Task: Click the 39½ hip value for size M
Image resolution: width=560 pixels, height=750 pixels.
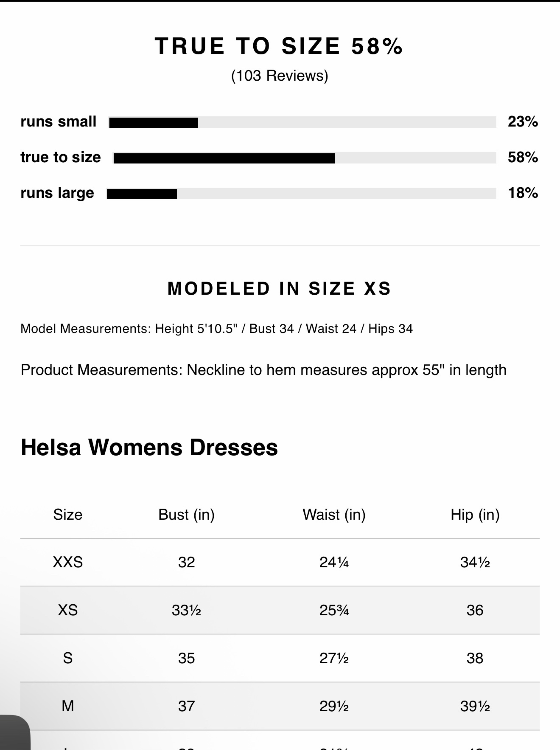Action: coord(475,706)
